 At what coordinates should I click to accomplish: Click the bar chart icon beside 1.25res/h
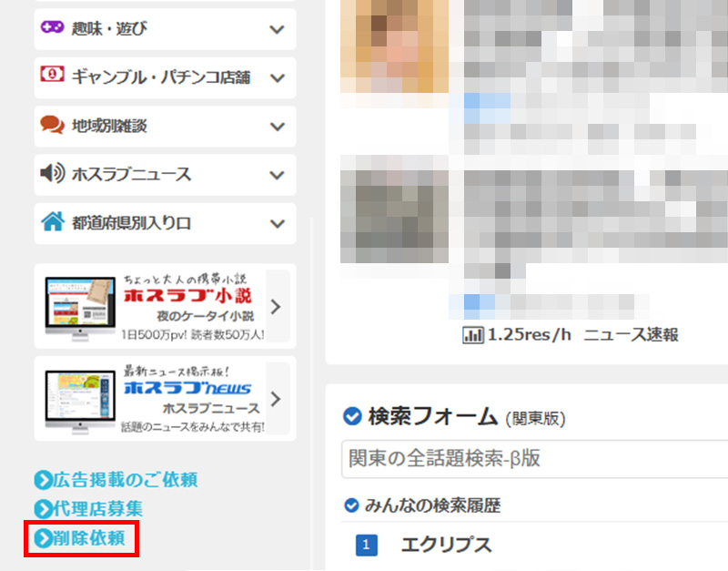tap(473, 334)
